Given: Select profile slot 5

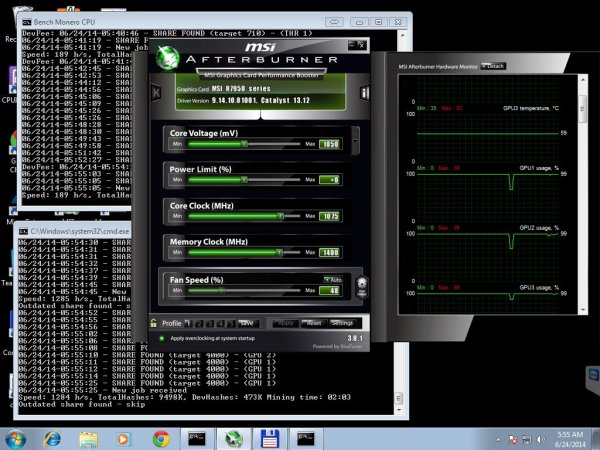Looking at the screenshot, I should (x=231, y=323).
